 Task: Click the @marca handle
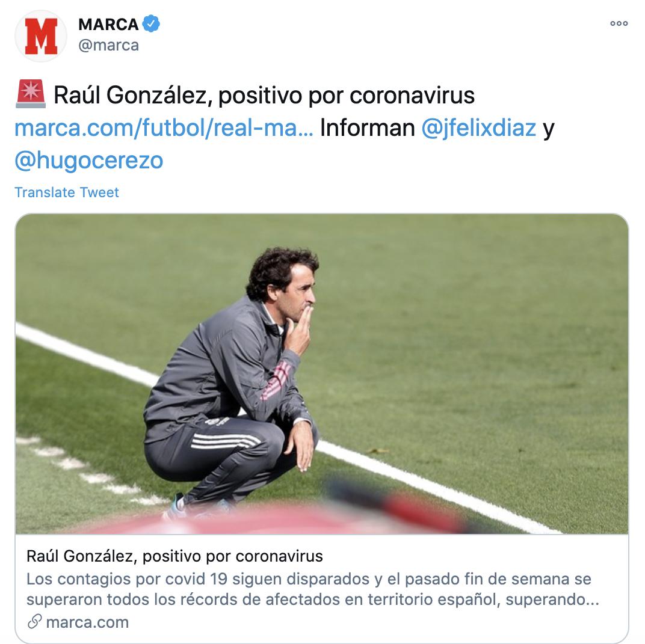[108, 45]
